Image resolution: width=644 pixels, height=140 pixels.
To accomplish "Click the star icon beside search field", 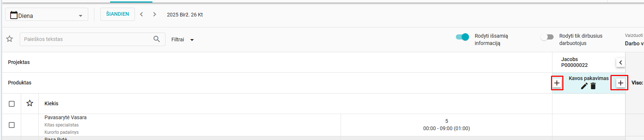I will tap(10, 39).
